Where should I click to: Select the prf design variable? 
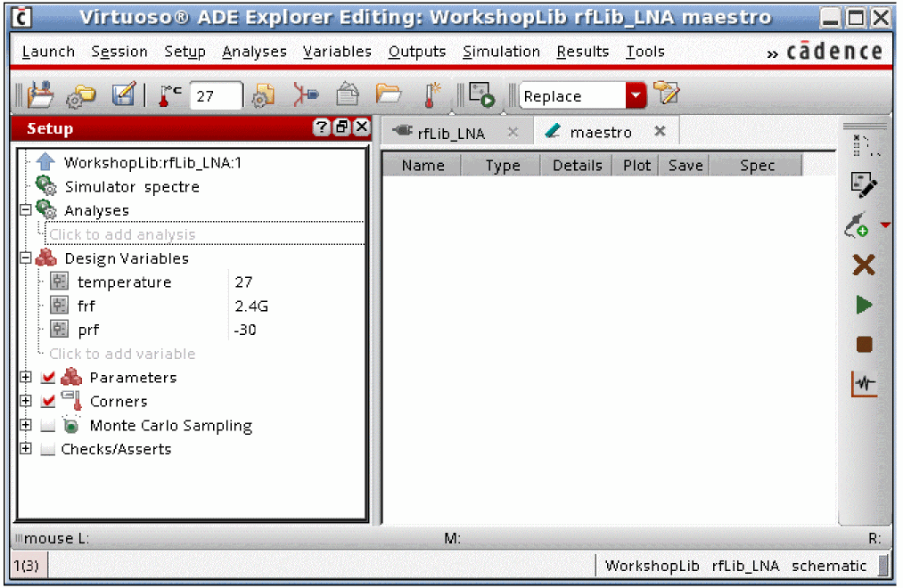coord(88,331)
